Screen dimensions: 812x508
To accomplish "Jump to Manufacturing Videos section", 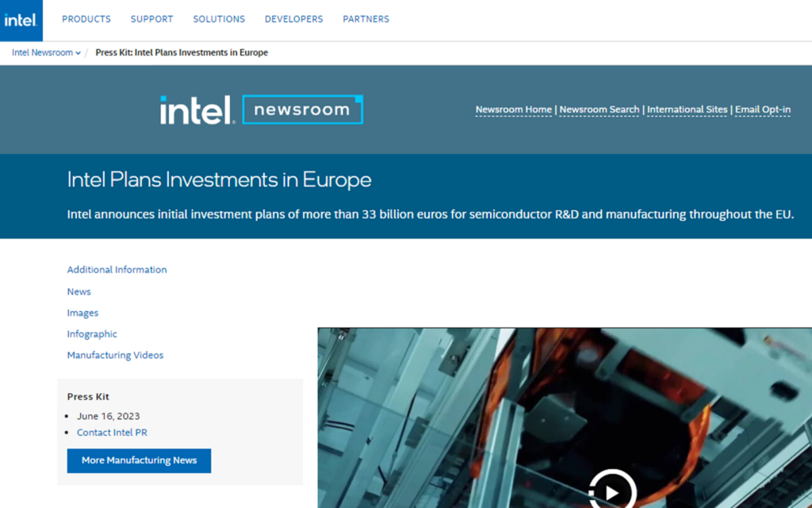I will point(115,355).
